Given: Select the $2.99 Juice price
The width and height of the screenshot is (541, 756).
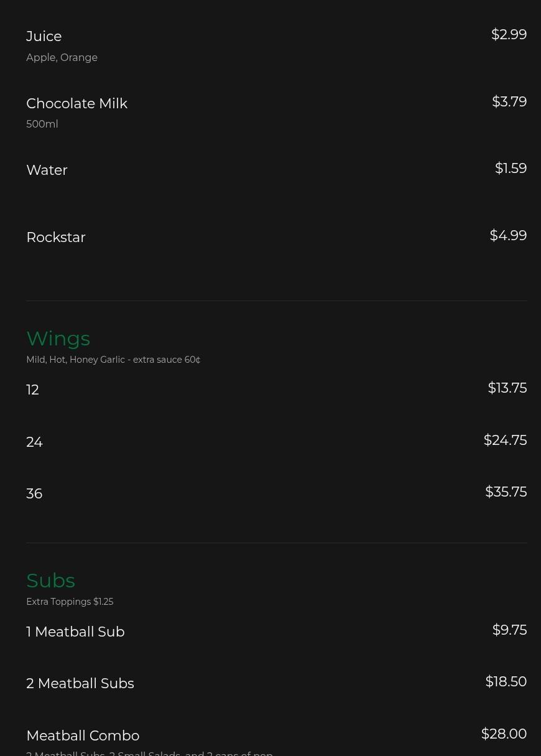Looking at the screenshot, I should [508, 35].
